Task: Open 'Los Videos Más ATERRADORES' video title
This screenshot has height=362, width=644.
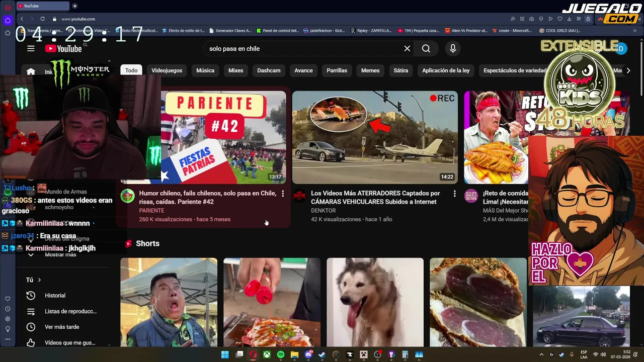Action: pos(375,198)
